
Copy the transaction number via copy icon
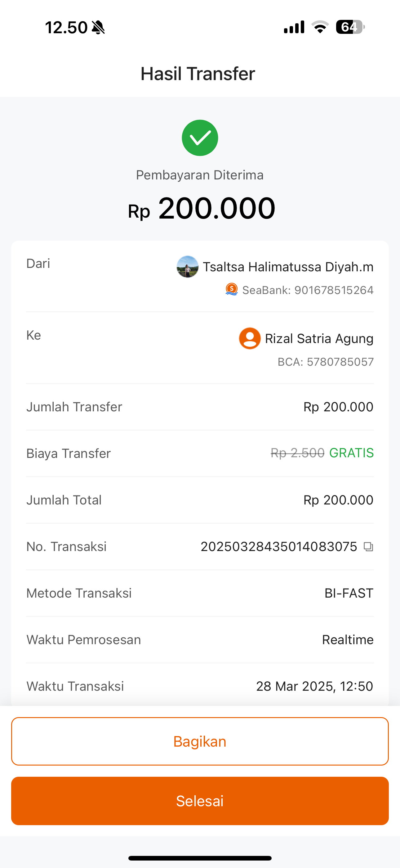click(x=368, y=547)
